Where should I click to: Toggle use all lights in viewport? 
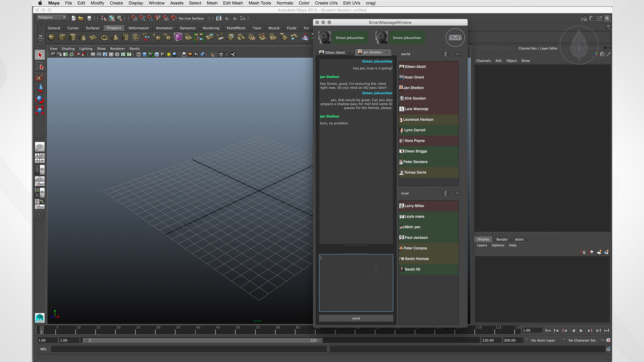point(169,54)
